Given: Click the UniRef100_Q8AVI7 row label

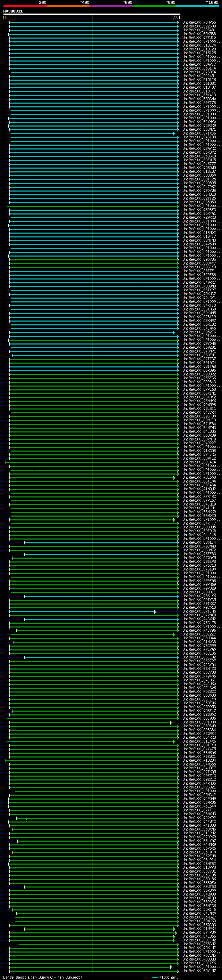Looking at the screenshot, I should coord(199,64).
